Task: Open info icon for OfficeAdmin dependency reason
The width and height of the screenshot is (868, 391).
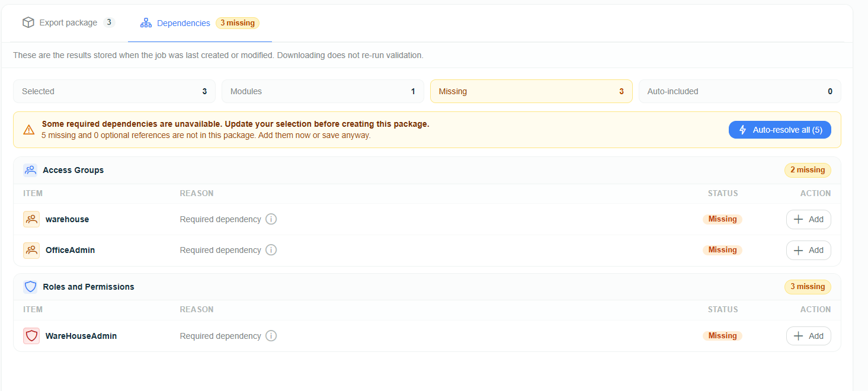Action: (x=271, y=250)
